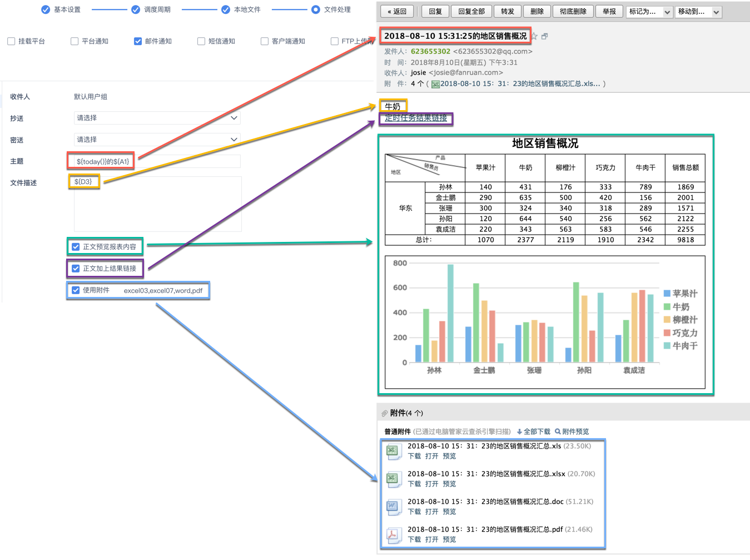
Task: Select the 文件处理 step circle icon
Action: point(316,9)
